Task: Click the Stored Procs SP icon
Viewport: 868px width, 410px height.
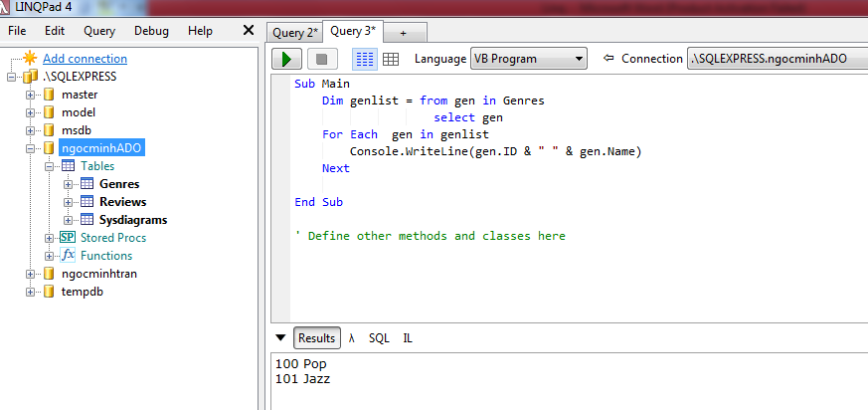Action: (68, 237)
